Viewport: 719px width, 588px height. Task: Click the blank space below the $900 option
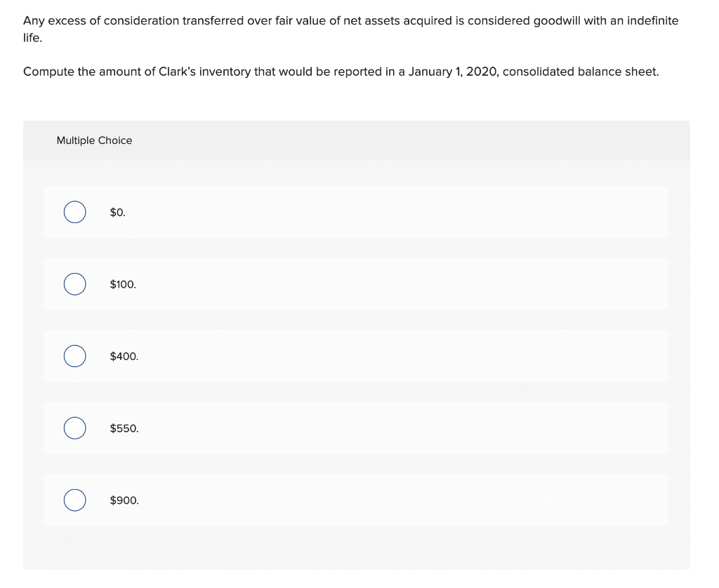[357, 548]
